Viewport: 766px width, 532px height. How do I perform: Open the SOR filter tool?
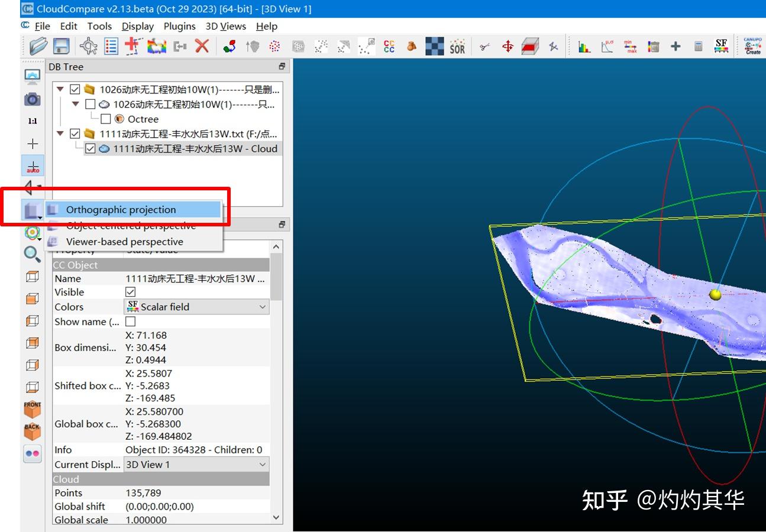(x=457, y=46)
